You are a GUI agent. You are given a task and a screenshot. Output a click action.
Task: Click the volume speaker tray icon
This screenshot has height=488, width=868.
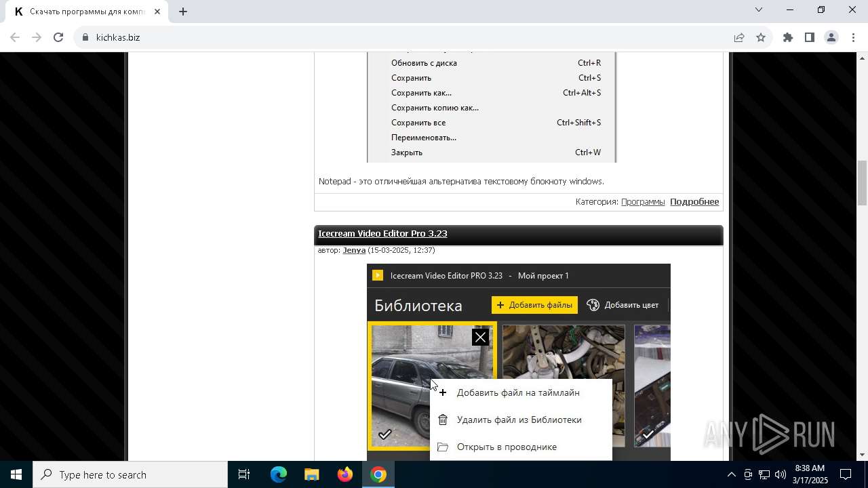coord(781,474)
